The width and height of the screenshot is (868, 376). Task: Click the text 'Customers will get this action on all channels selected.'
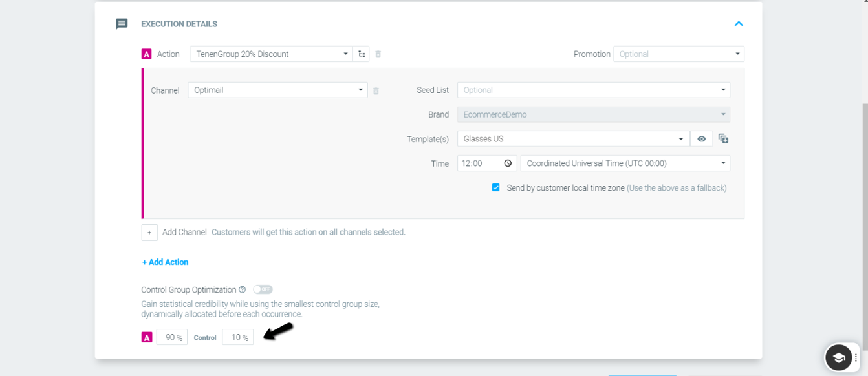tap(309, 232)
